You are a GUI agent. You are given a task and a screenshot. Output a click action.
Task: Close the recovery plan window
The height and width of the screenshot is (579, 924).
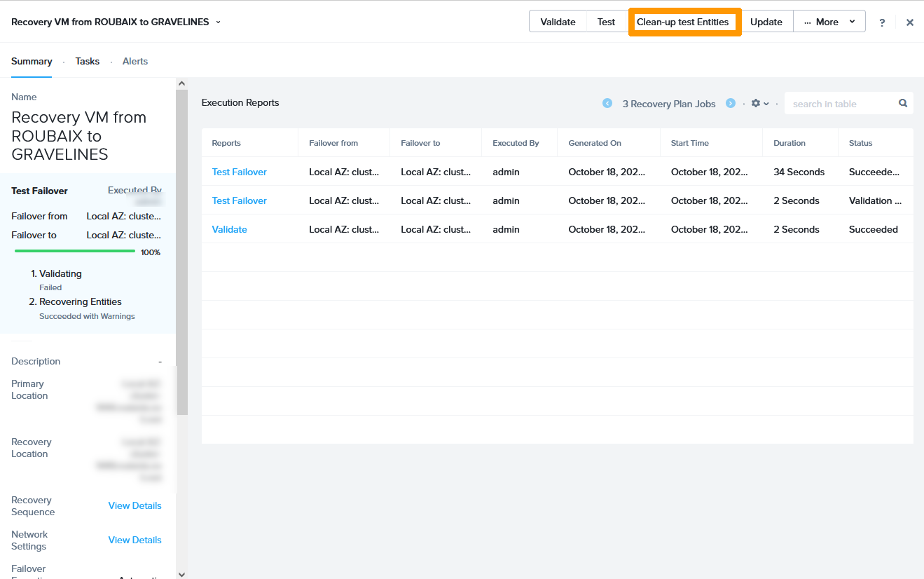[x=909, y=22]
